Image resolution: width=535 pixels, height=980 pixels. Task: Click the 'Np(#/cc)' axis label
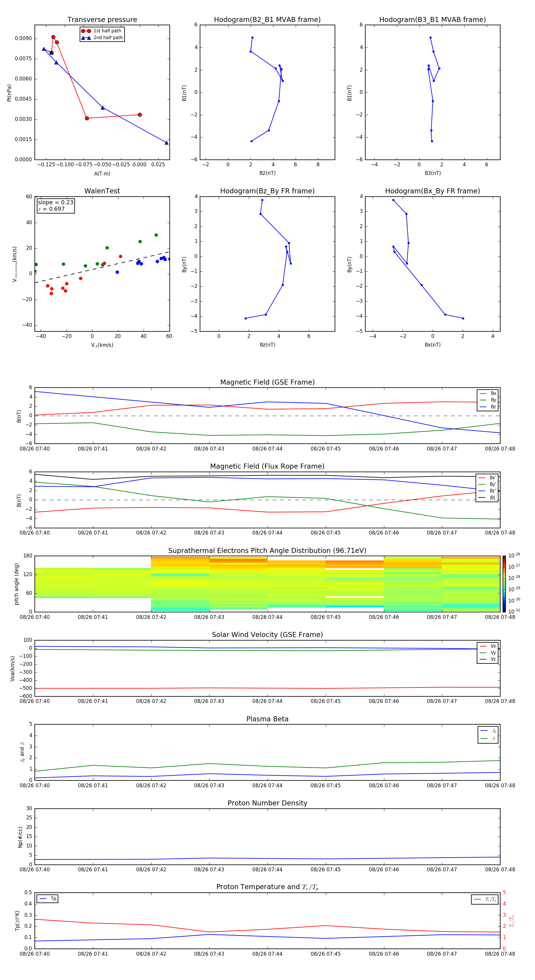click(20, 837)
